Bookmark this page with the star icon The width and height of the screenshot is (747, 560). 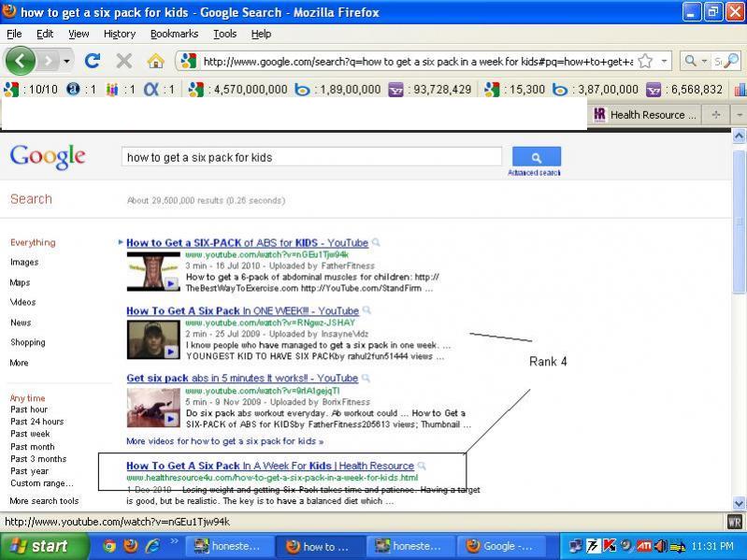(x=645, y=61)
